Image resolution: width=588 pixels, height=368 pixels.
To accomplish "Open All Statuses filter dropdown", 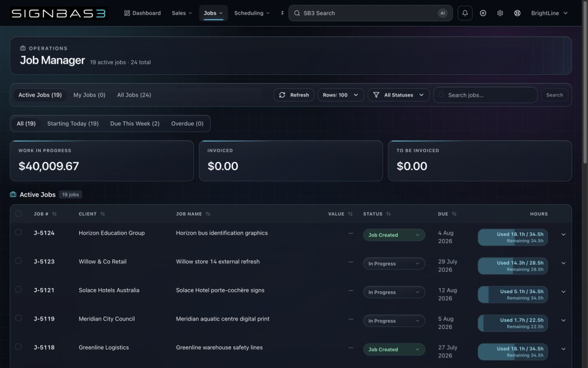I will 399,95.
